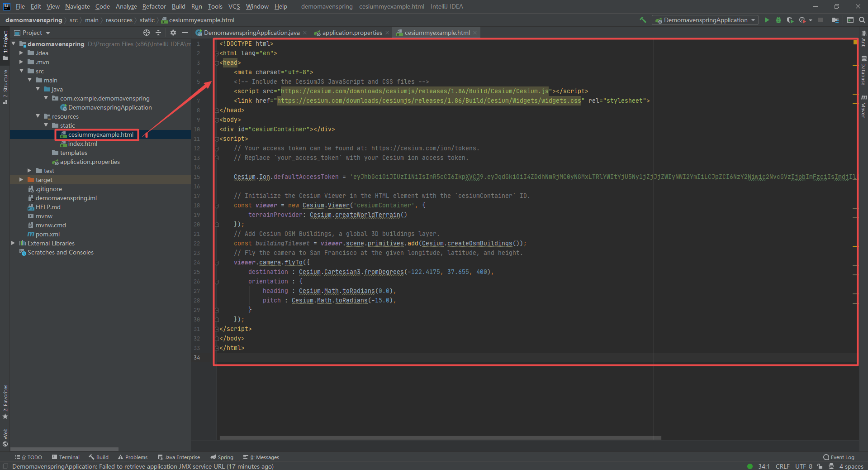
Task: Open the File menu
Action: (x=20, y=6)
